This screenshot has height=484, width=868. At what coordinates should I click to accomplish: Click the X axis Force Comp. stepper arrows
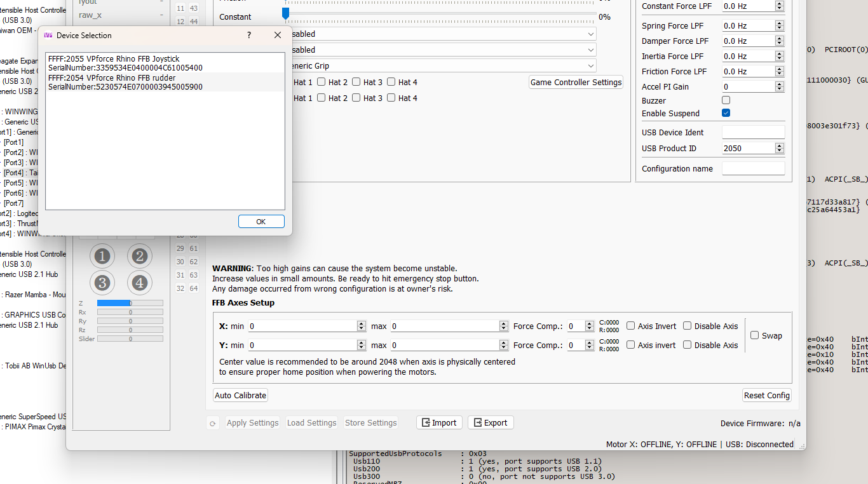(590, 326)
